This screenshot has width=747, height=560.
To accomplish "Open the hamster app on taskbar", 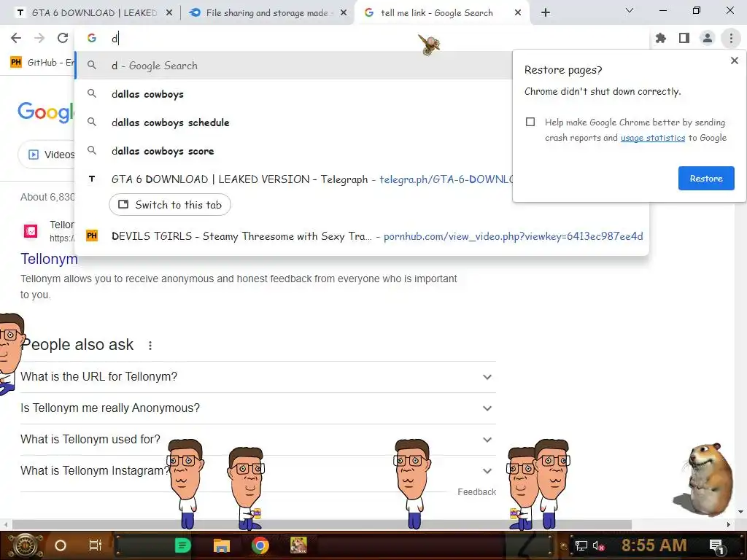I will (x=298, y=545).
